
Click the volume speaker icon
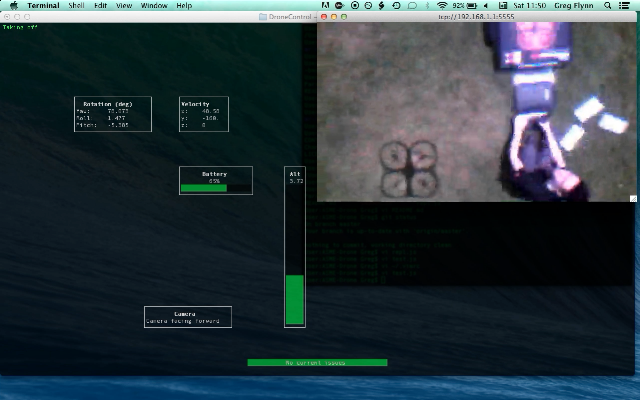coord(486,5)
